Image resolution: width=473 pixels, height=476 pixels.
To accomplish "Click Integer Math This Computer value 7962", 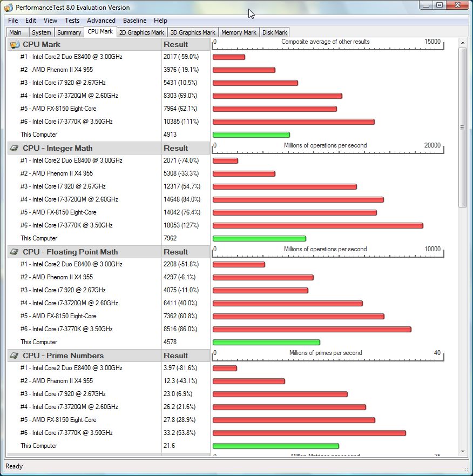I will (x=170, y=238).
